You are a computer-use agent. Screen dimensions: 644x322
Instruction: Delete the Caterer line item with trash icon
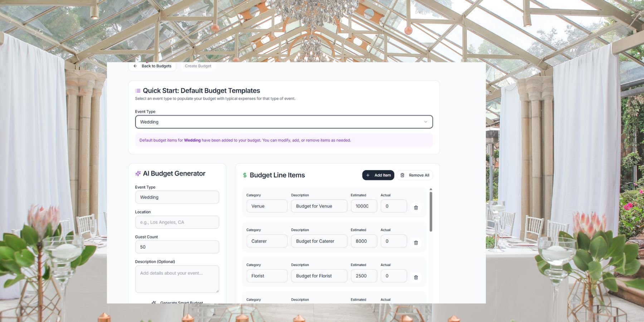(x=416, y=243)
